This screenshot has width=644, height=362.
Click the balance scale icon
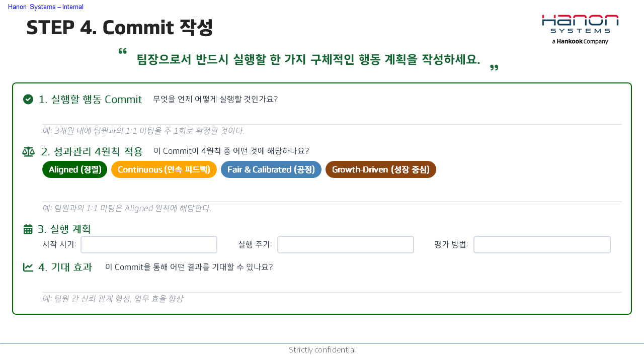click(x=28, y=151)
